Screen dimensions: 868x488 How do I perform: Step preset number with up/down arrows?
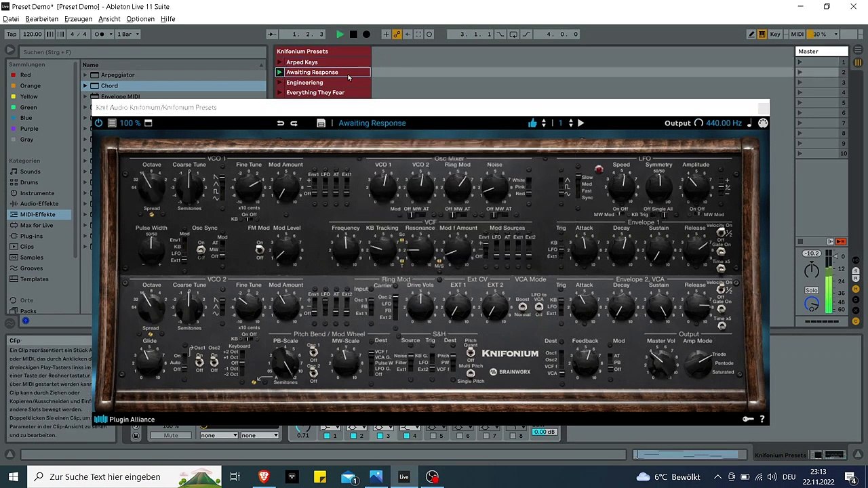[x=571, y=123]
